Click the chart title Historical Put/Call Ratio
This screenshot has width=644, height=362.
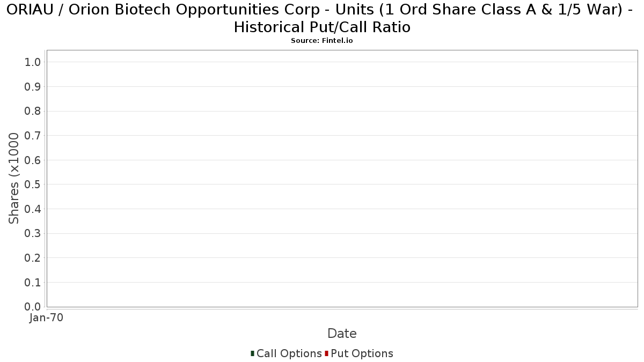[322, 27]
